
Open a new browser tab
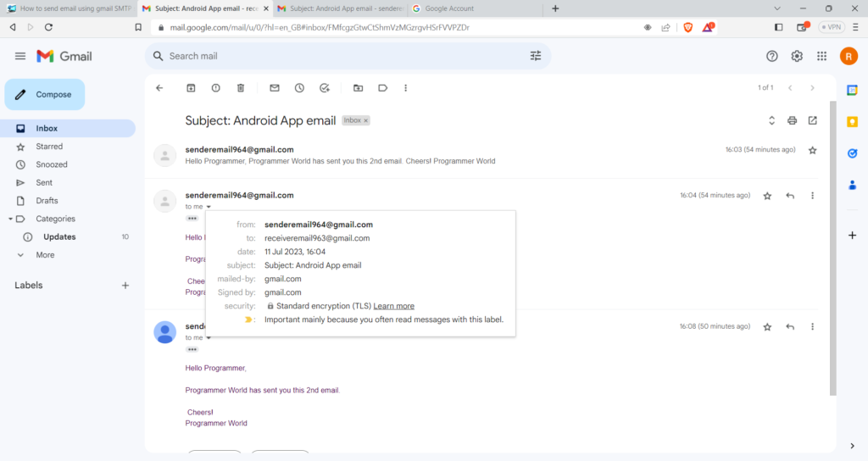click(x=555, y=8)
